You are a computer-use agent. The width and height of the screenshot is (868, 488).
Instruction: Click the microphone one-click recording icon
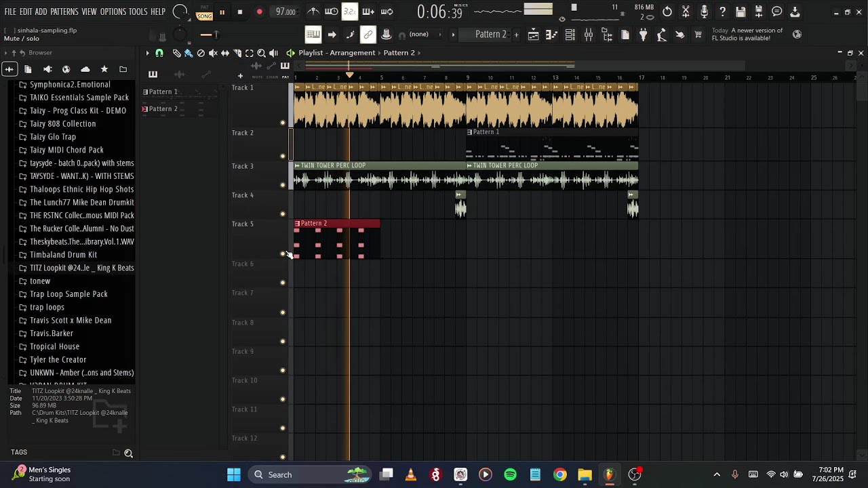click(x=704, y=12)
